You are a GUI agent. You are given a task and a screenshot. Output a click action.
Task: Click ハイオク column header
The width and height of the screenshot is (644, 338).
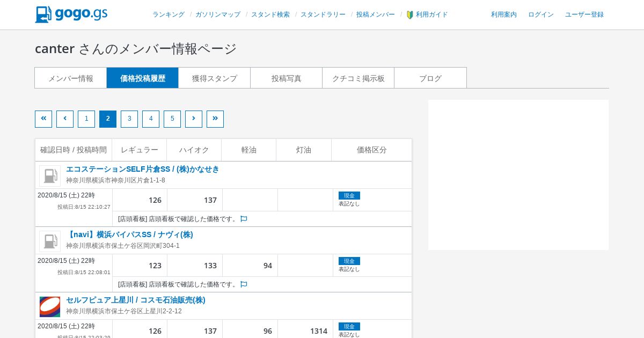[x=194, y=150]
